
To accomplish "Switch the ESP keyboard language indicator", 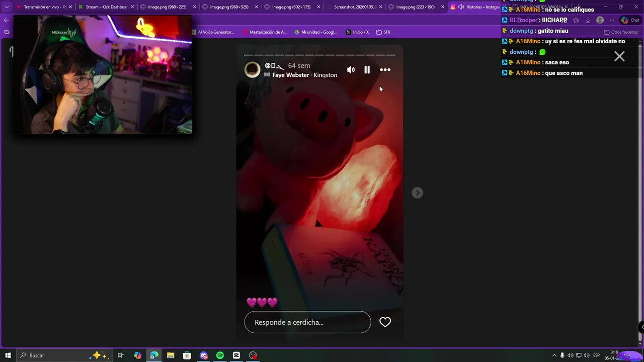I will (597, 355).
